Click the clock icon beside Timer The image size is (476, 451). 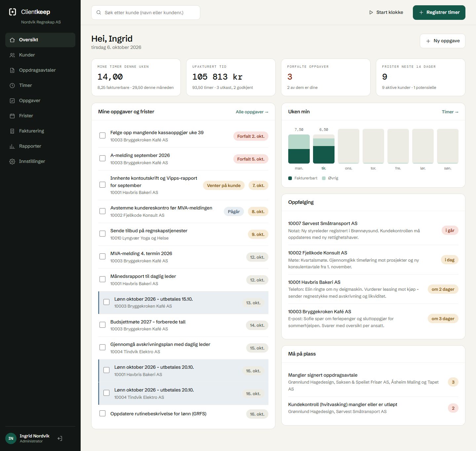[12, 86]
